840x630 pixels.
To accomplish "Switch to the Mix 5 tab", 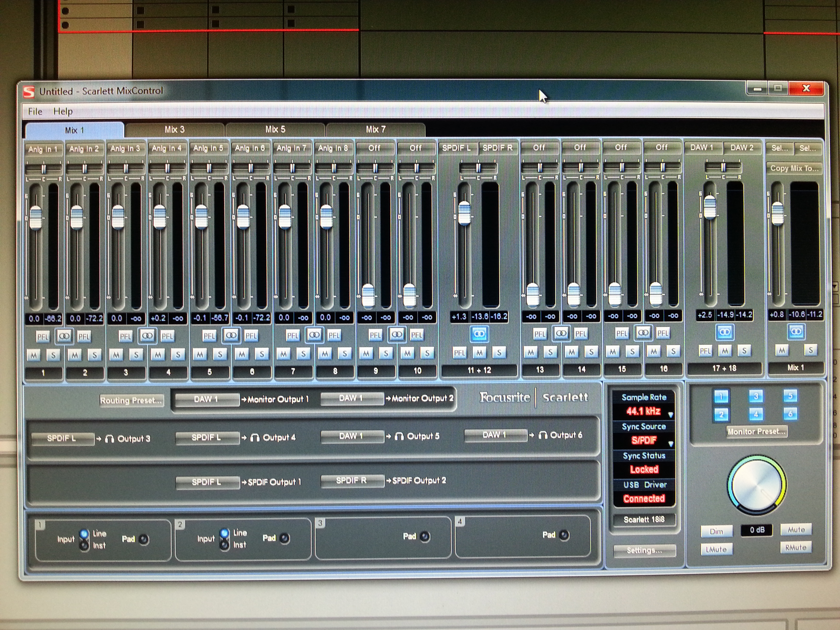I will point(275,129).
